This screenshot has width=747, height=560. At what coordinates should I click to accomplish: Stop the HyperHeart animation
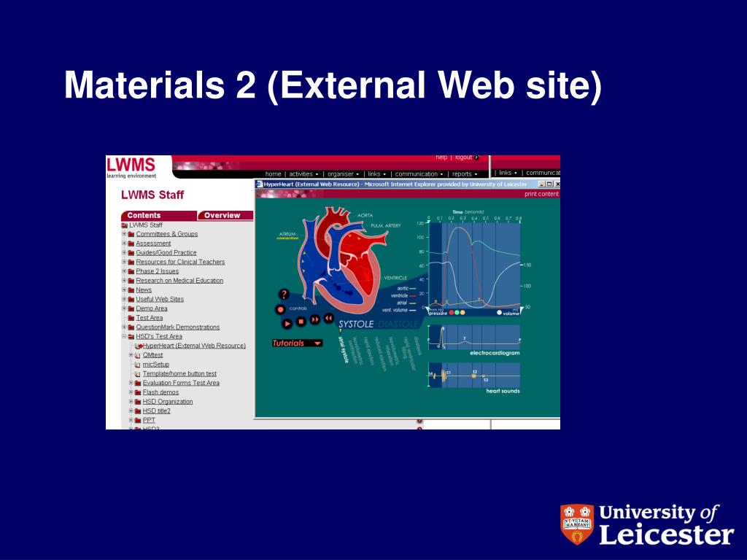coord(301,322)
